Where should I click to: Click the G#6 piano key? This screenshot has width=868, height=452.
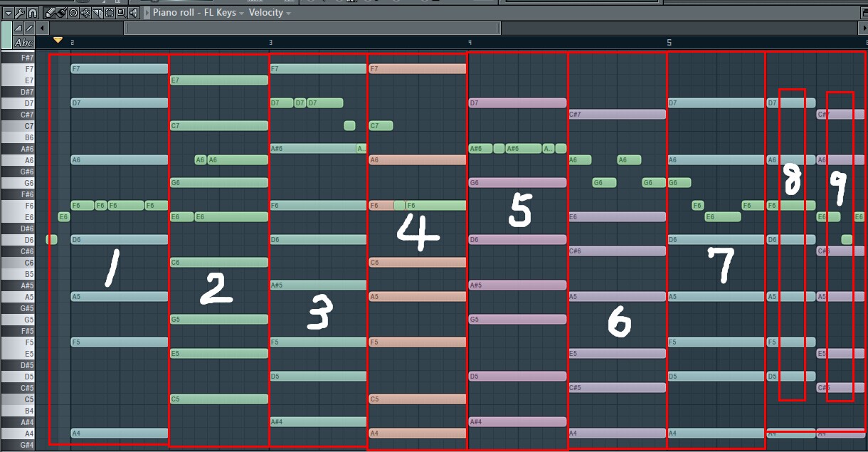click(18, 172)
